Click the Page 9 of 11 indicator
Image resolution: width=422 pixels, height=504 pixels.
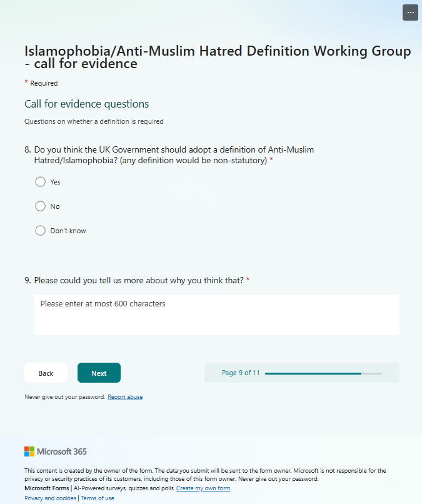[241, 373]
